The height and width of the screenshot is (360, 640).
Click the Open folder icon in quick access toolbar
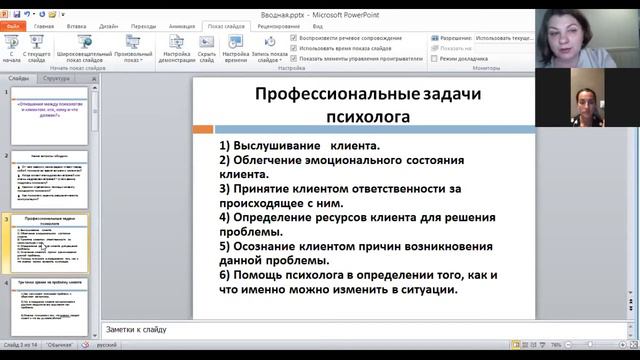(52, 14)
